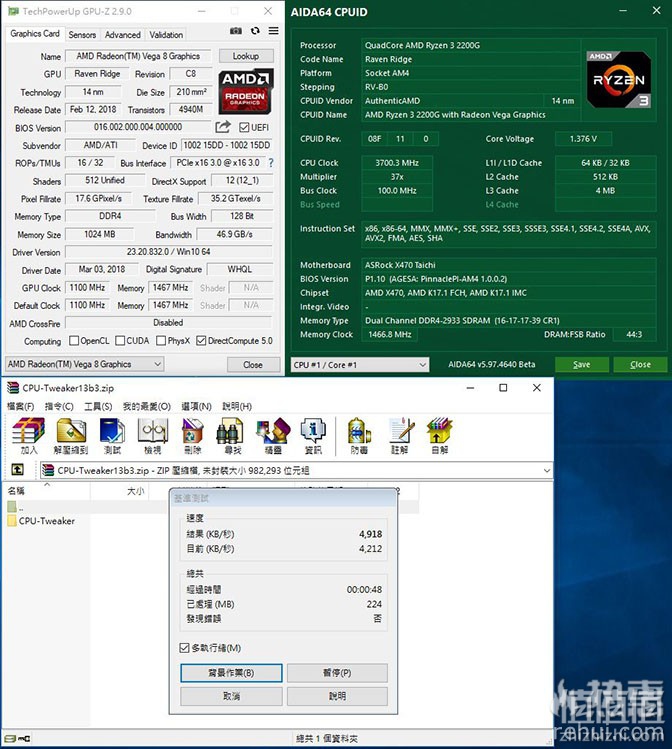Click the WinRAR Test icon
Viewport: 672px width, 749px height.
(112, 435)
